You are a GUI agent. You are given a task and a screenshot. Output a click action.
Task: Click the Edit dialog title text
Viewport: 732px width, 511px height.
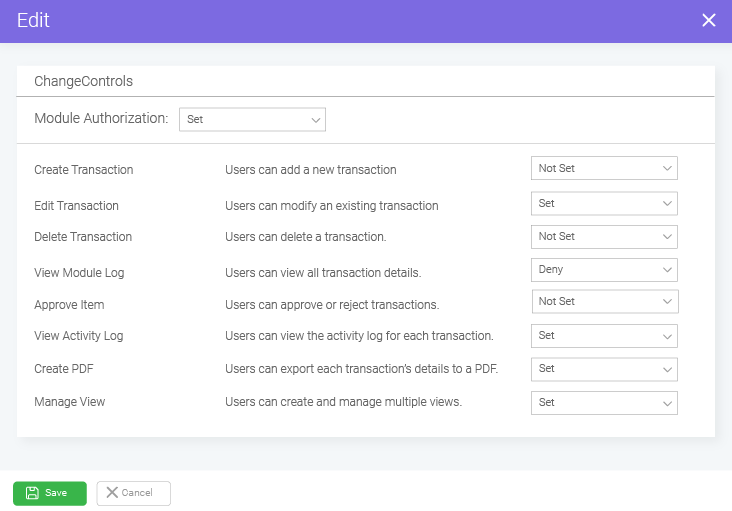tap(33, 20)
